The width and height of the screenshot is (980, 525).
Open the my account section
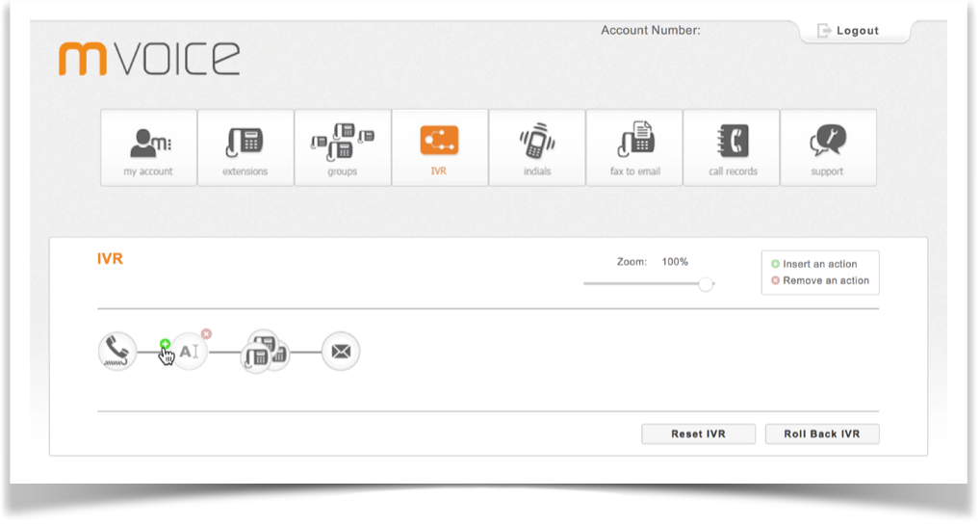pos(148,147)
